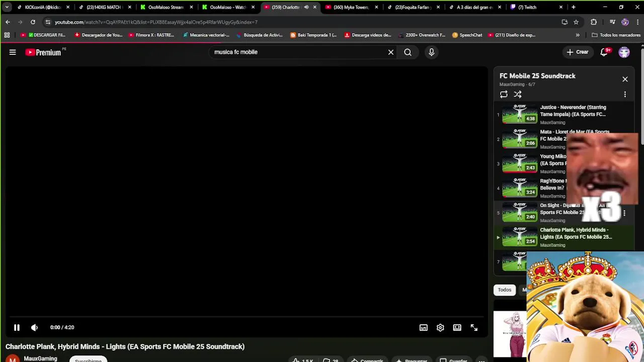Viewport: 644px width, 362px height.
Task: Toggle playlist loop
Action: (x=504, y=95)
